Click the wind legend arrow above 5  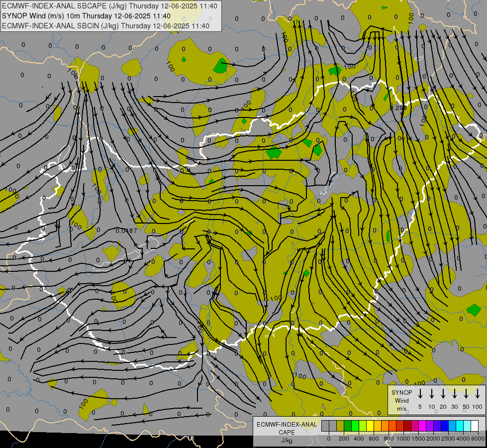(420, 394)
